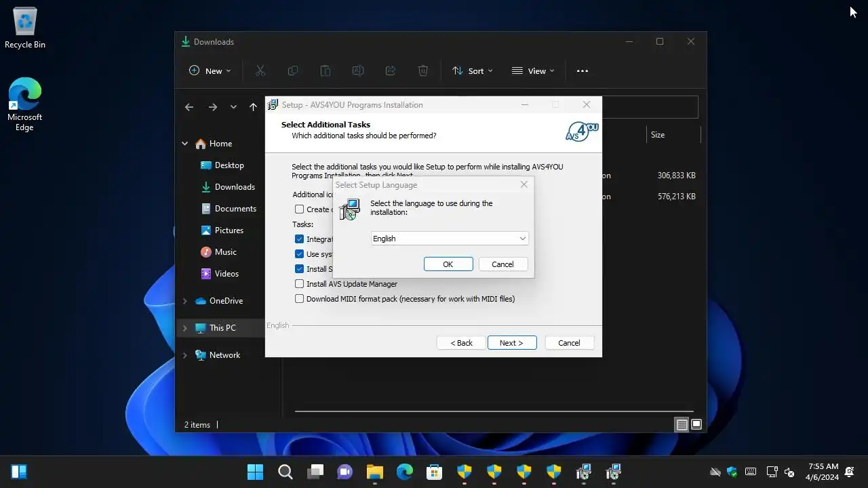
Task: Switch to details view icon in Explorer status bar
Action: (x=682, y=425)
